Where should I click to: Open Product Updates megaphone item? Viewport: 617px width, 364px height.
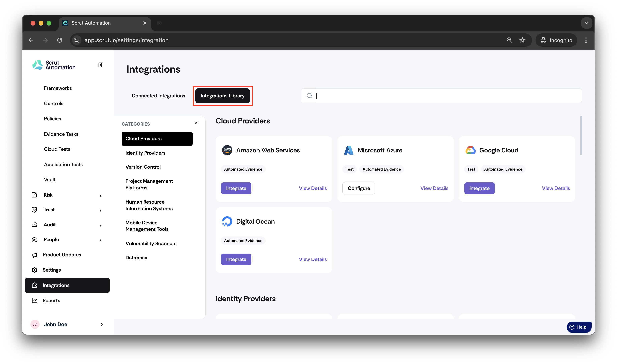[x=62, y=255]
